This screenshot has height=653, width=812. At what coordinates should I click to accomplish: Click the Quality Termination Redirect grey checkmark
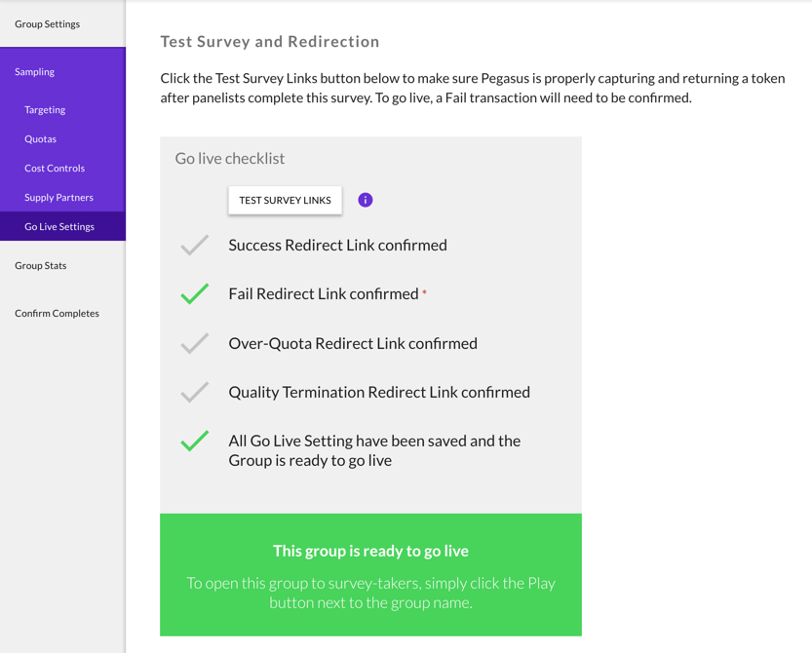(x=195, y=392)
